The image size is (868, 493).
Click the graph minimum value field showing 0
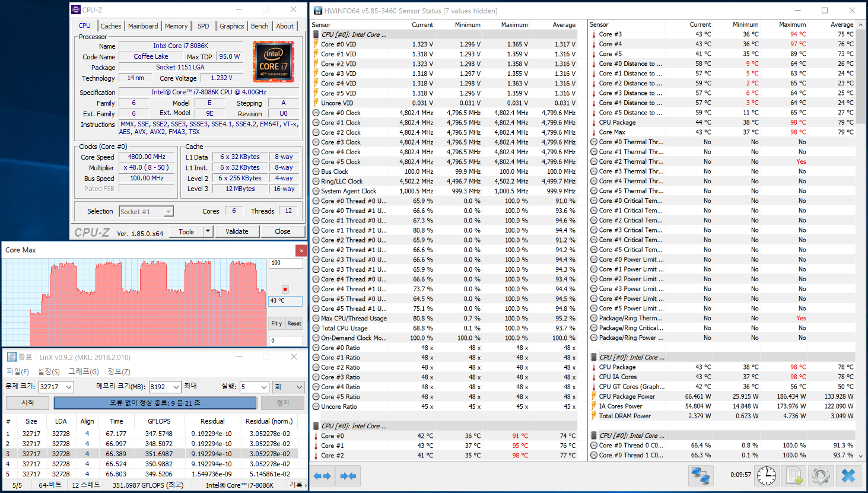tap(285, 341)
